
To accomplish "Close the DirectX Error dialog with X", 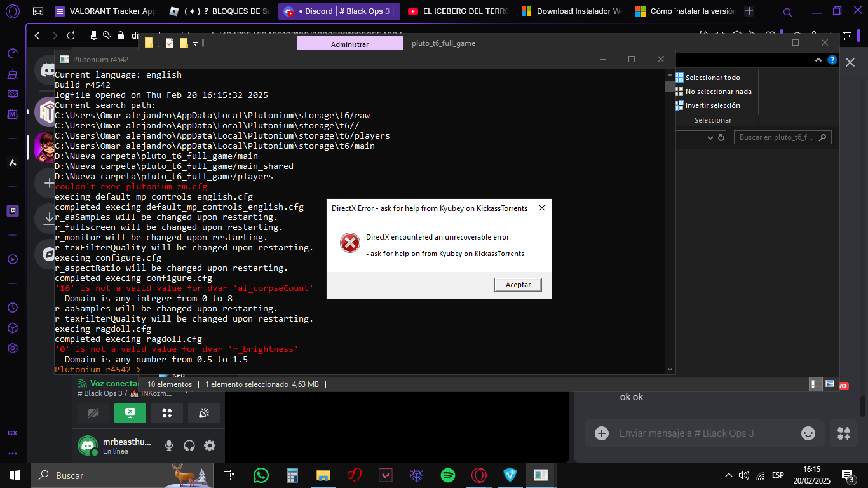I will [x=541, y=208].
